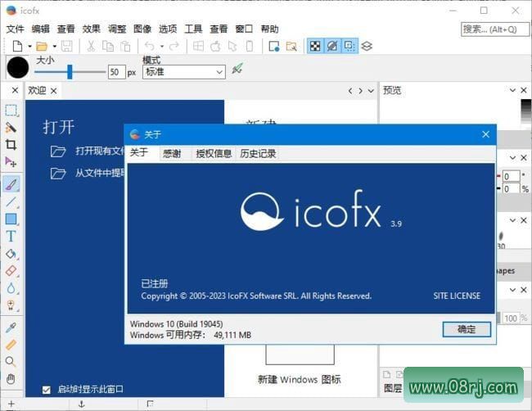Screen dimensions: 532x411
Task: Open the 帮助 menu
Action: (269, 29)
